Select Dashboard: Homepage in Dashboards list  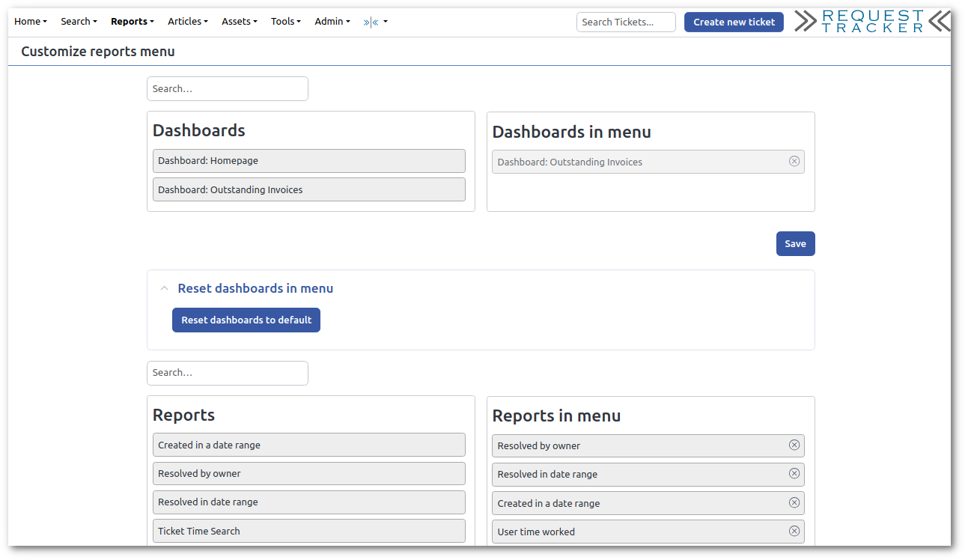[308, 161]
